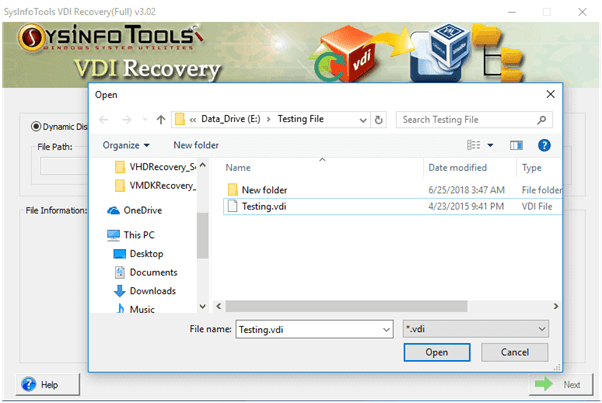Open file dialog help question mark
Screen dimensions: 602x403
pos(544,145)
